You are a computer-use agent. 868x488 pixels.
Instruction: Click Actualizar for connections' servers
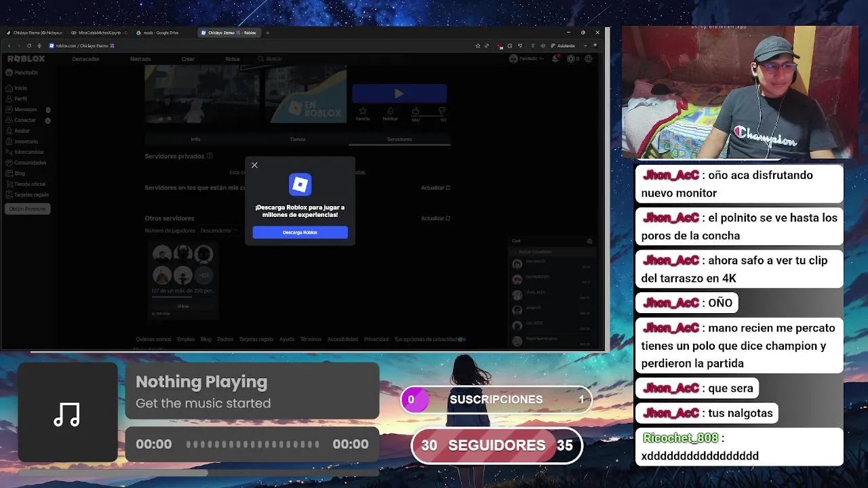(435, 188)
